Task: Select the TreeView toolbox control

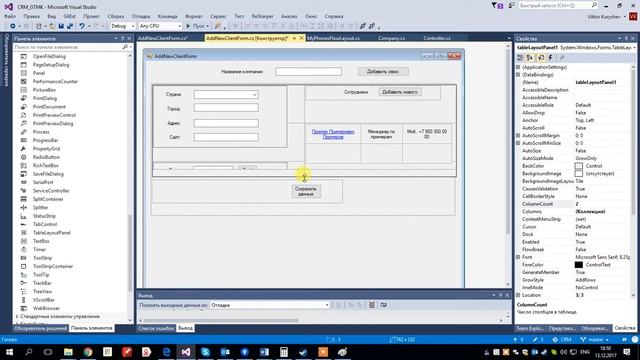Action: tap(42, 291)
